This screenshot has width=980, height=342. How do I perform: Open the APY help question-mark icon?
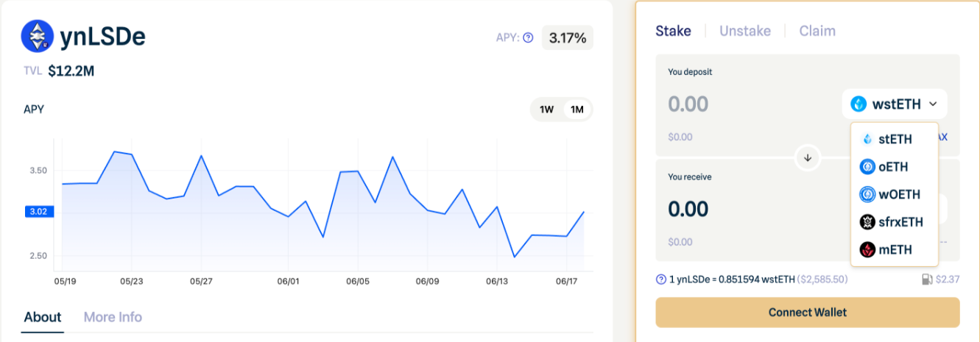(x=528, y=38)
